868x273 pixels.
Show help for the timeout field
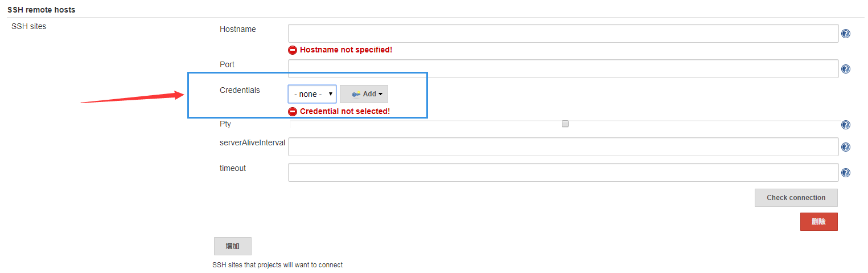pos(846,173)
